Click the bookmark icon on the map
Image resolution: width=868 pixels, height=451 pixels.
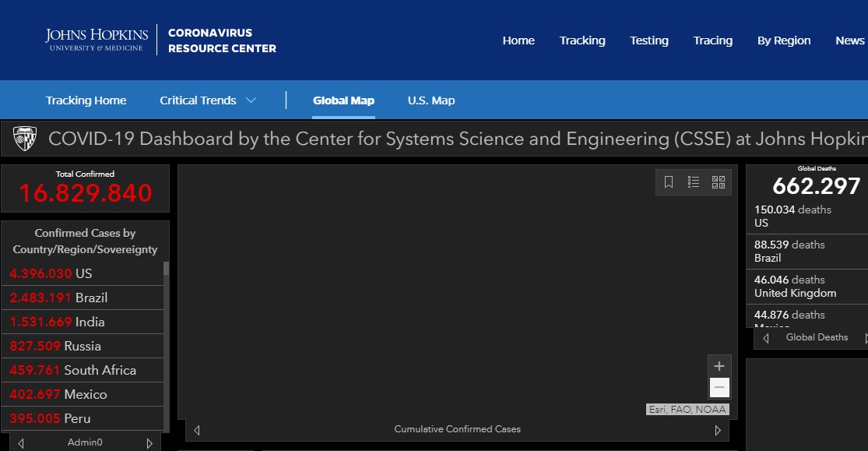669,181
